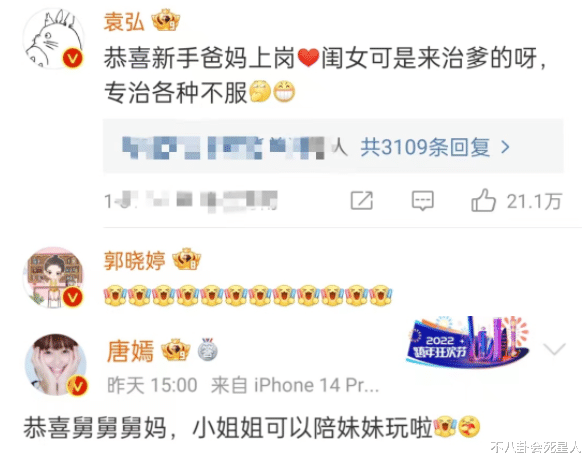This screenshot has width=588, height=462.
Task: Open the dropdown chevron on 唐嫣's post
Action: coord(554,349)
